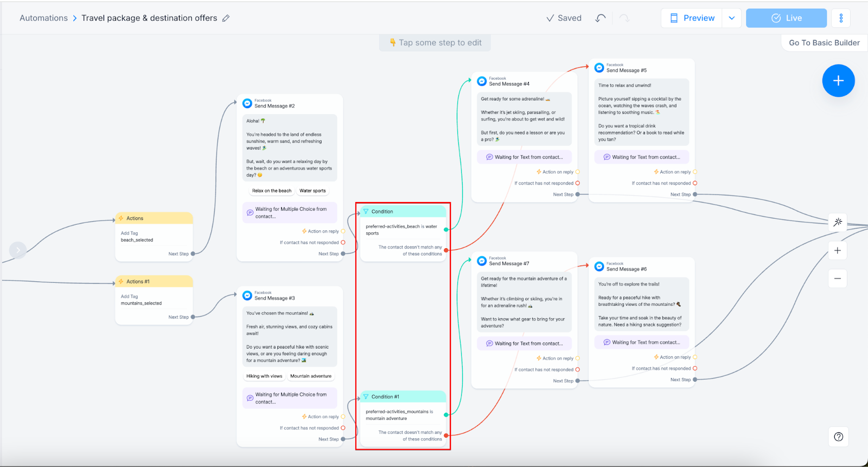Open the Actions #1 step header

[154, 281]
